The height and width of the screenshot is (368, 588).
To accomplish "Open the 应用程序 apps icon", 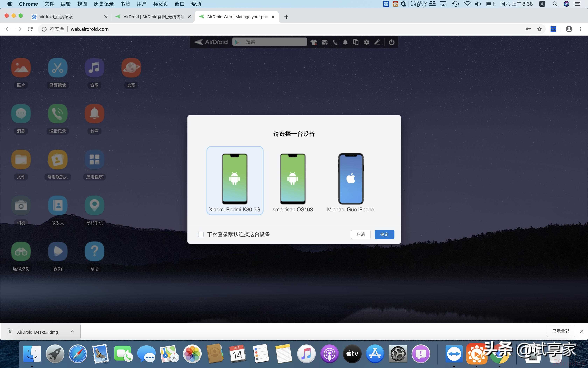I will [94, 159].
